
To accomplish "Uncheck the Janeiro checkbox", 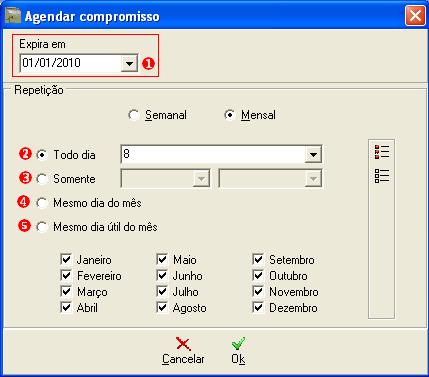I will point(66,259).
